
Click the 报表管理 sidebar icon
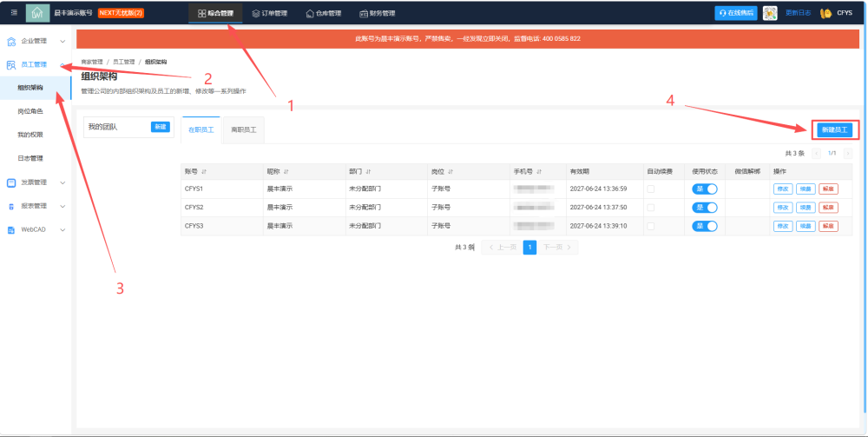click(x=11, y=206)
